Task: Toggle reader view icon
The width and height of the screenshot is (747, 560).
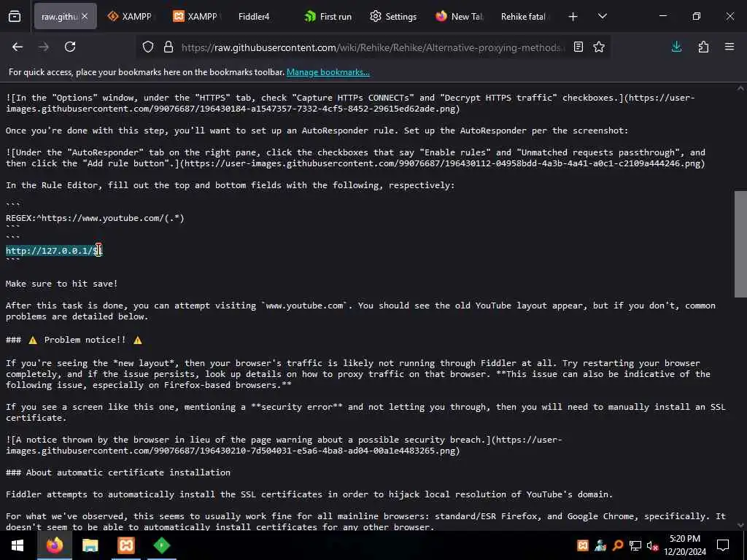Action: point(578,47)
